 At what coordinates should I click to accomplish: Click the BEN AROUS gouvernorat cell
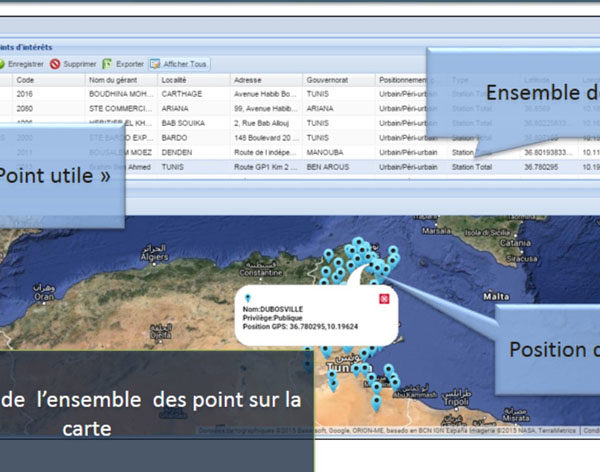(328, 167)
